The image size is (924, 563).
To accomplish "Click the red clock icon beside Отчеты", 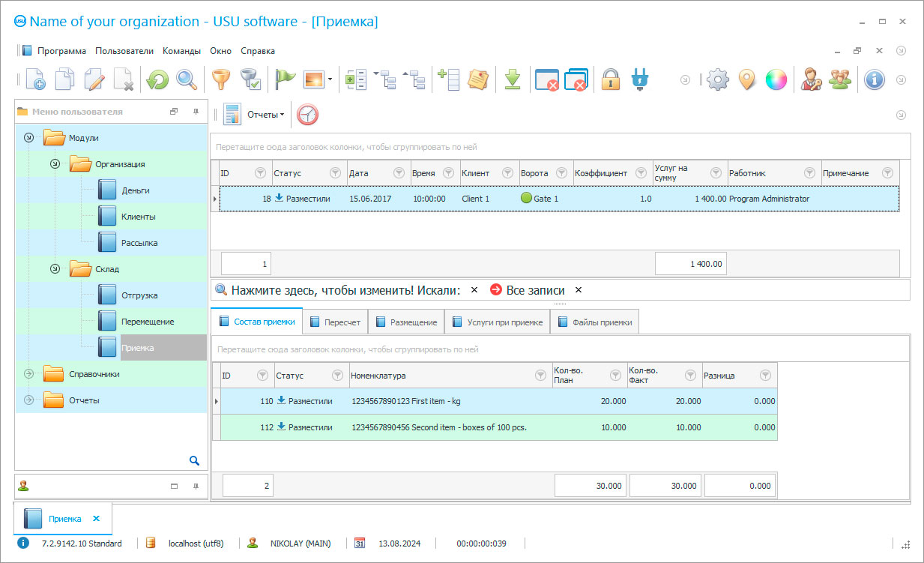I will tap(308, 115).
